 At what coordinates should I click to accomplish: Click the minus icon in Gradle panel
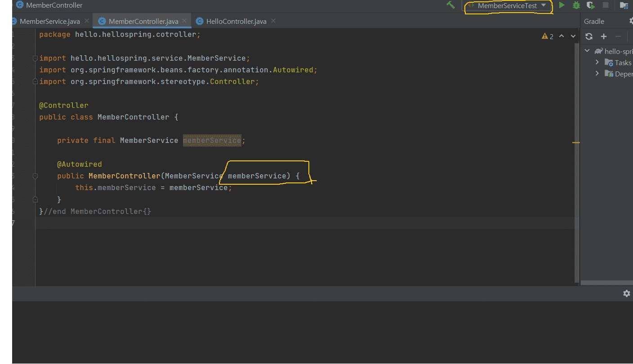(x=618, y=36)
